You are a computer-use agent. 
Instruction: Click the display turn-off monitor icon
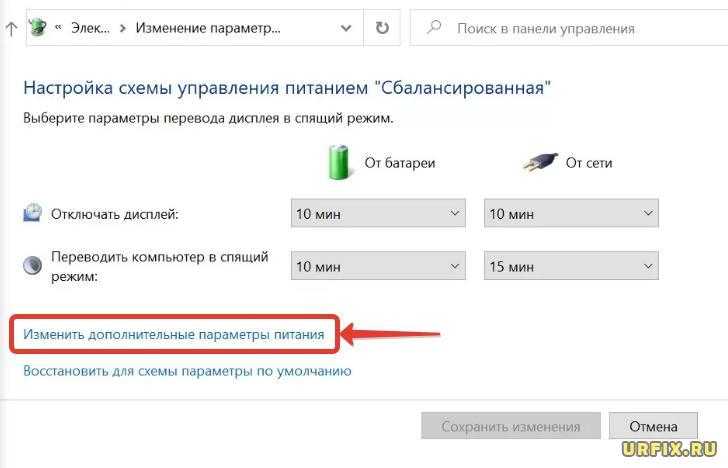click(x=33, y=212)
